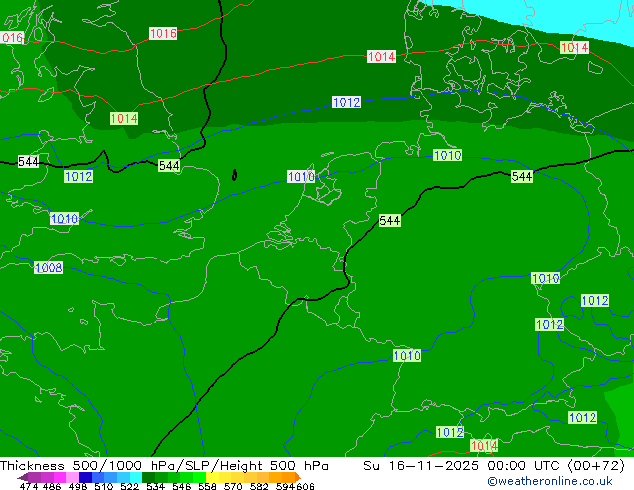Click the 606 legend value
The width and height of the screenshot is (634, 490).
pyautogui.click(x=304, y=486)
